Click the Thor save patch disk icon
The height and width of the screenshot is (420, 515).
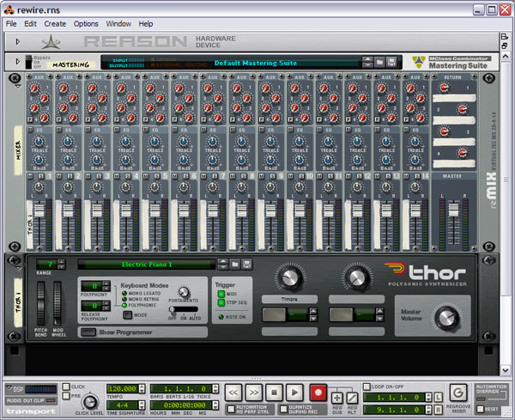[245, 264]
